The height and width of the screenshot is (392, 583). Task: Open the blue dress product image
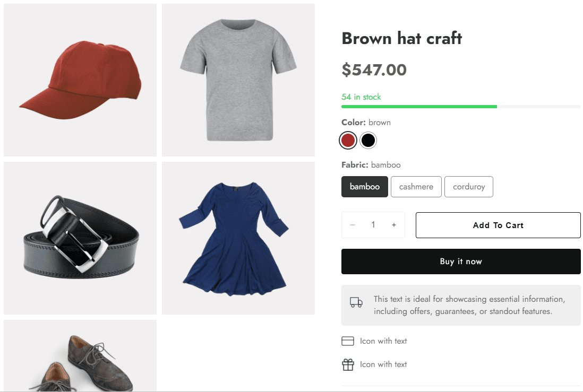click(238, 238)
